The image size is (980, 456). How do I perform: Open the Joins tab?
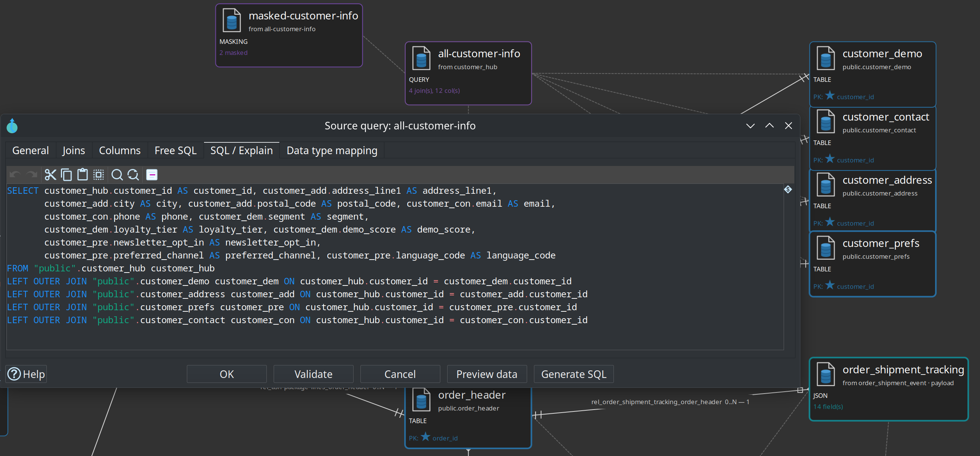(73, 150)
